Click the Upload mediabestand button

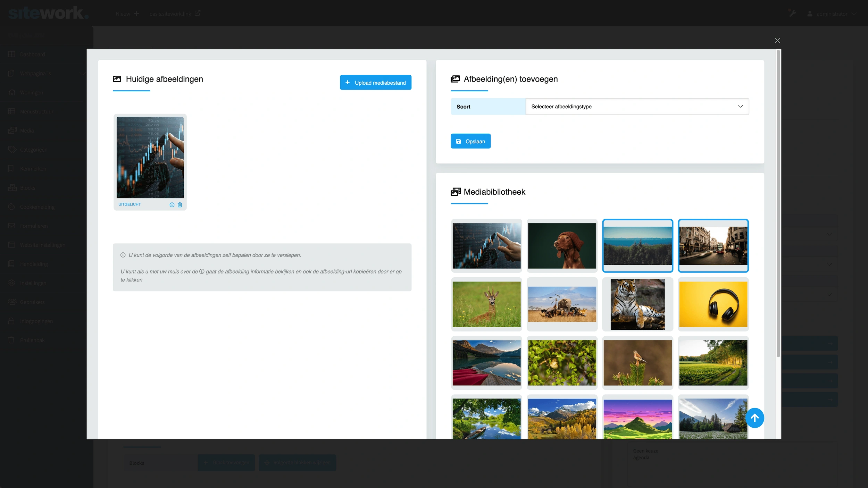375,83
